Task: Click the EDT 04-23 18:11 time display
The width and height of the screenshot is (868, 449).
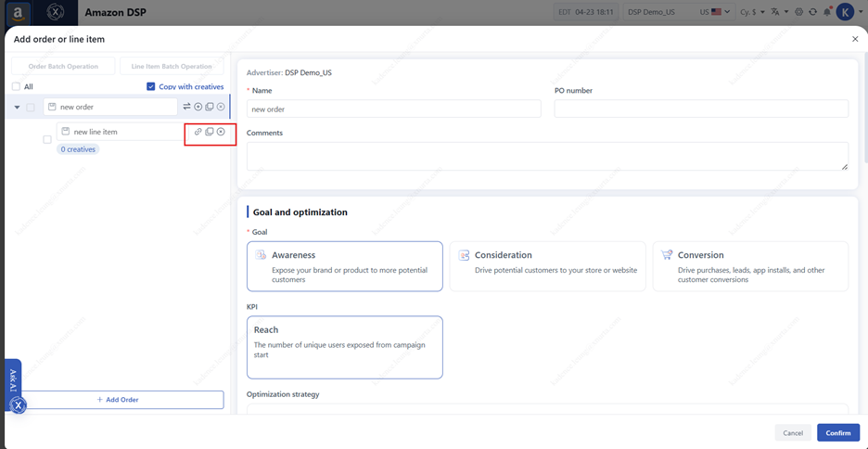Action: 586,12
